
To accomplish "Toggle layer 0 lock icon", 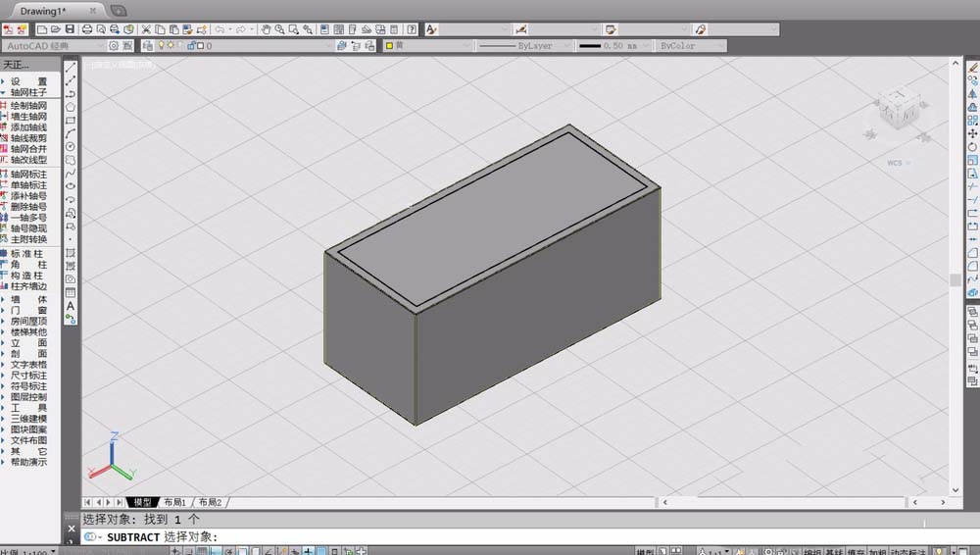I will (x=191, y=46).
